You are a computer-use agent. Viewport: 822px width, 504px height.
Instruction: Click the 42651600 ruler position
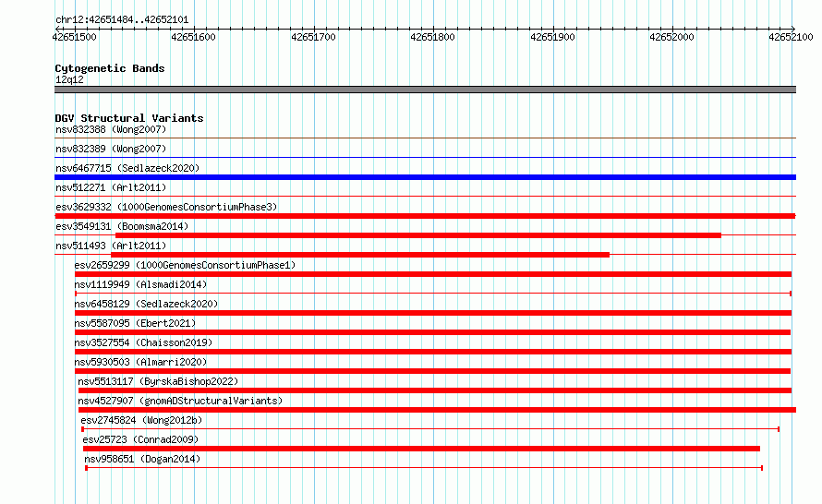(x=193, y=37)
